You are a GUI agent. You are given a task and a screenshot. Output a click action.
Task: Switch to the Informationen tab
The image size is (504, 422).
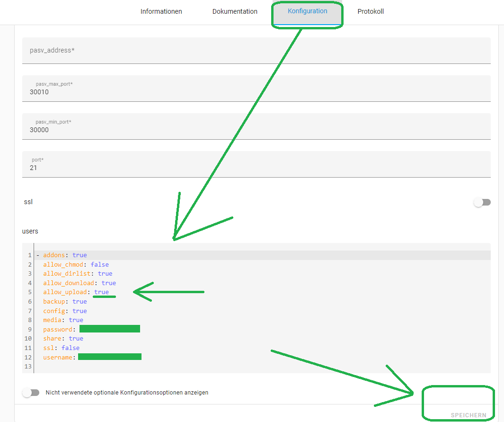click(x=161, y=11)
